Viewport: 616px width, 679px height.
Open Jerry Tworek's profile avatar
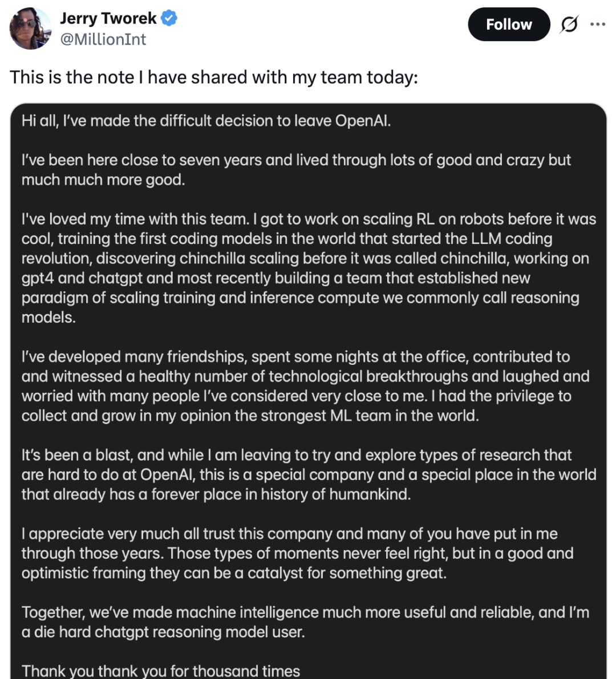pyautogui.click(x=30, y=29)
